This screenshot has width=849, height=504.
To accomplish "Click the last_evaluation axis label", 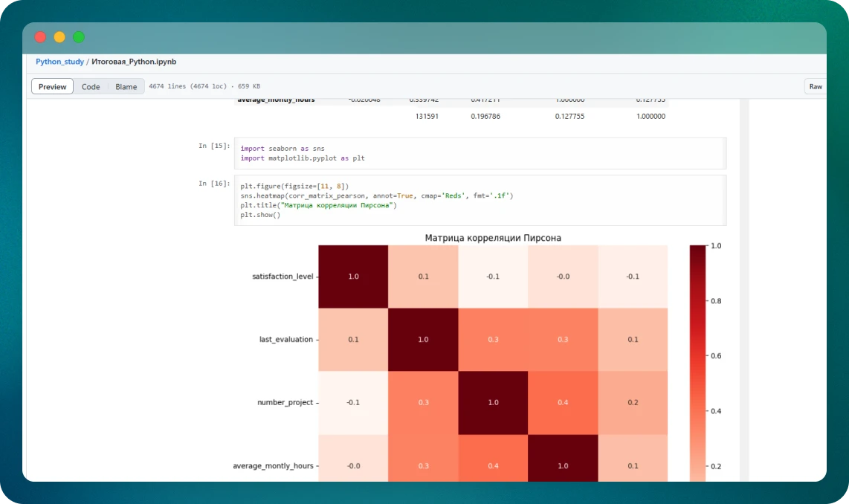I will pos(285,339).
